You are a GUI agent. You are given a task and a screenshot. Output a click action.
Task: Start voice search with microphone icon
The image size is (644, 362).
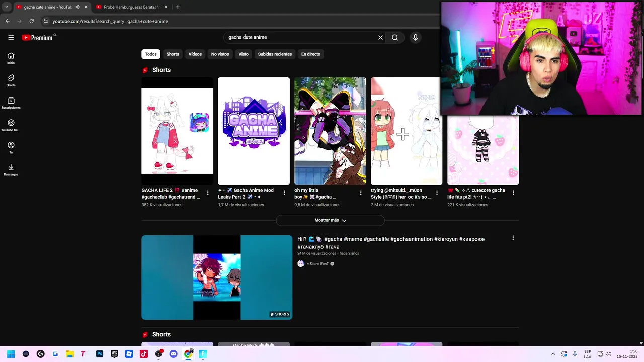[415, 37]
